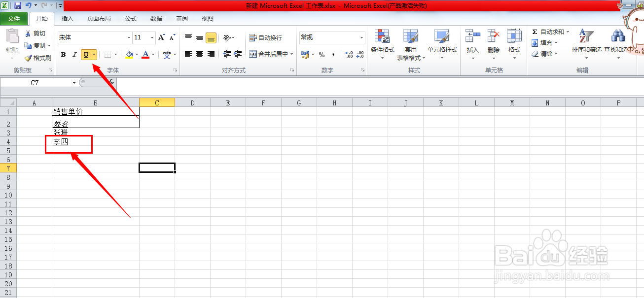This screenshot has height=298, width=644.
Task: Select column header C
Action: (157, 102)
